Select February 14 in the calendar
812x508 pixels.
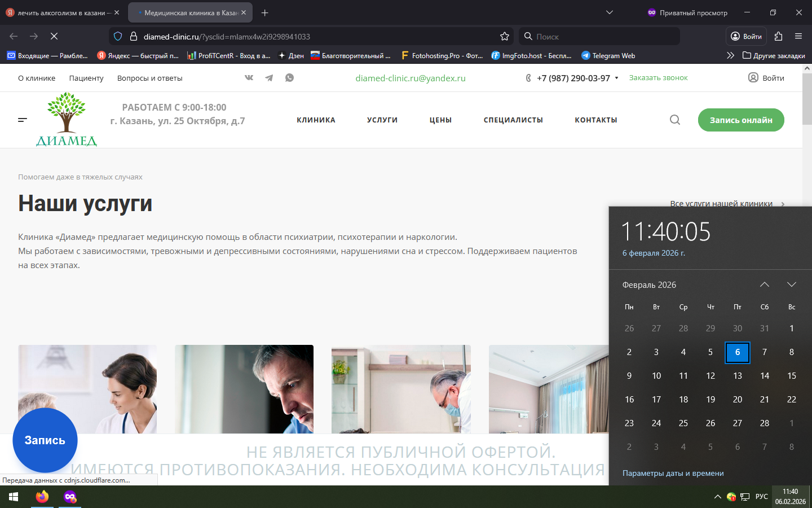[764, 376]
